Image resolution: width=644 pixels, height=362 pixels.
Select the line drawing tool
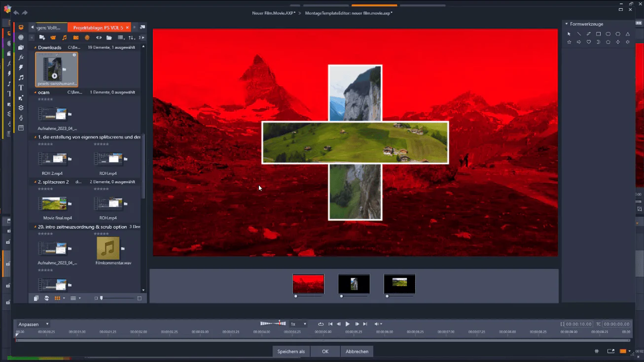(x=579, y=34)
